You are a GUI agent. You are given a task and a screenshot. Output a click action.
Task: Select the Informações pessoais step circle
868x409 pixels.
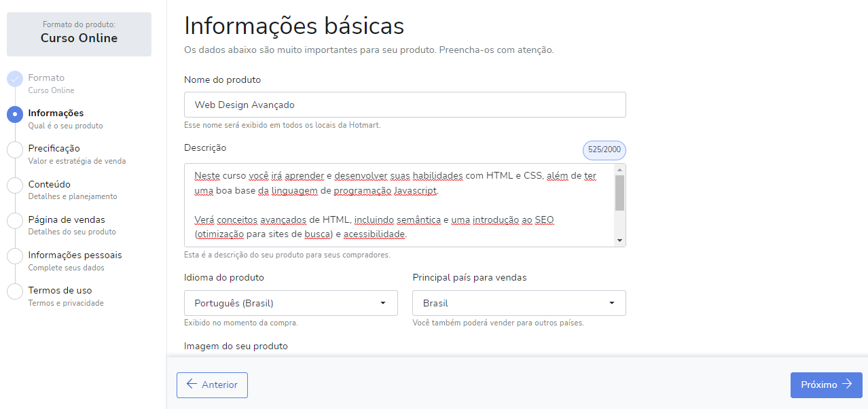pyautogui.click(x=15, y=256)
